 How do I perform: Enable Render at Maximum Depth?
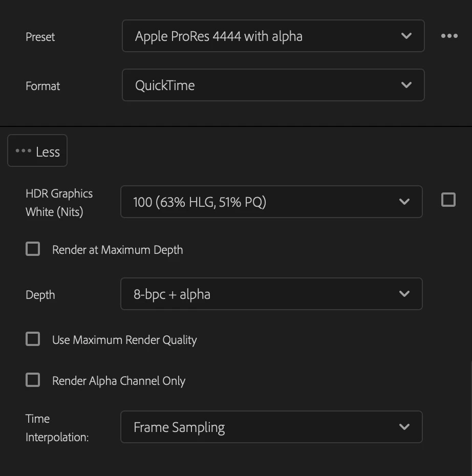point(33,249)
